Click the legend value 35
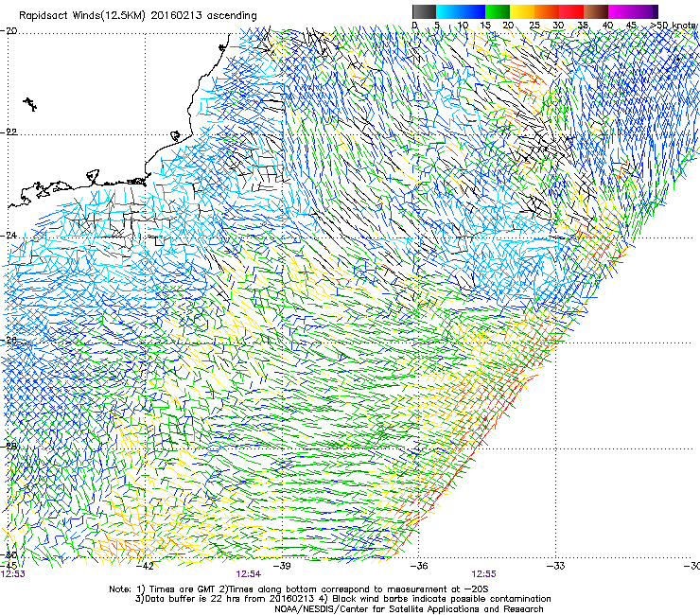 click(583, 26)
